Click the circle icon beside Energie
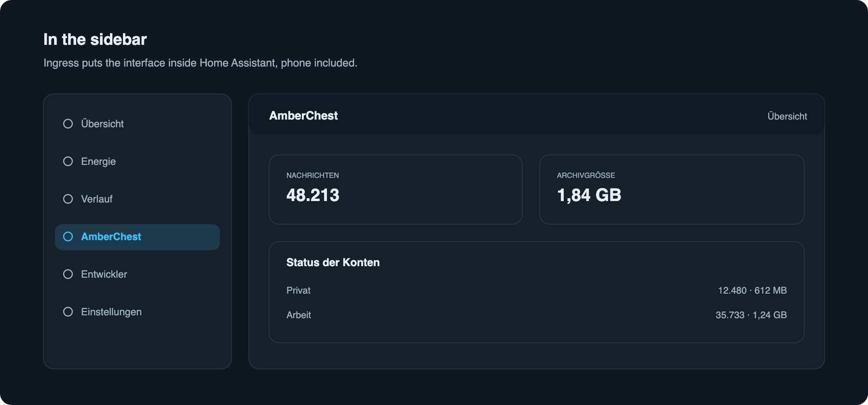The width and height of the screenshot is (868, 405). [68, 162]
